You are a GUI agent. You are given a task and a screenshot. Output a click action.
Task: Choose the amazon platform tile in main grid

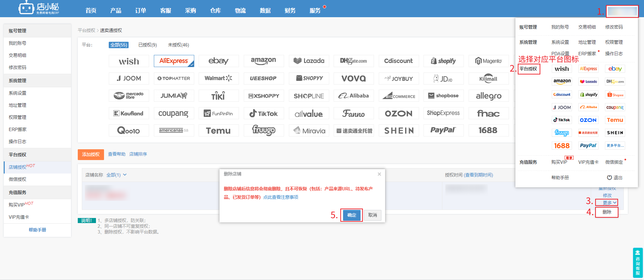264,61
